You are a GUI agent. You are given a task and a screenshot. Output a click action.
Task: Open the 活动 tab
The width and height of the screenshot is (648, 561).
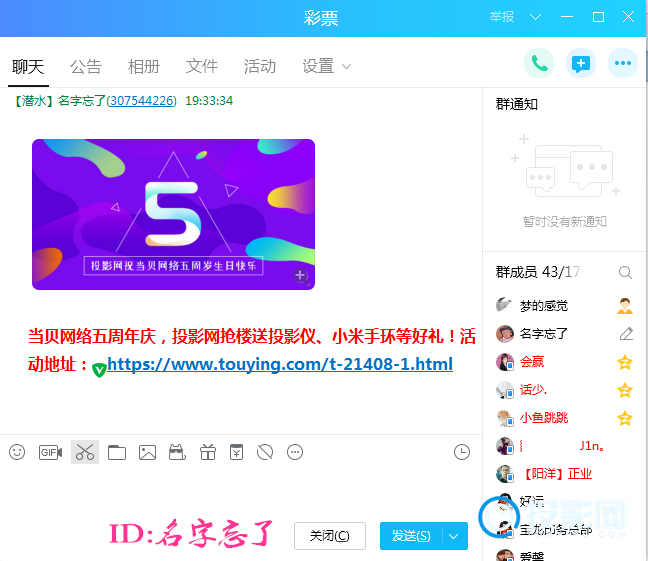pyautogui.click(x=260, y=67)
